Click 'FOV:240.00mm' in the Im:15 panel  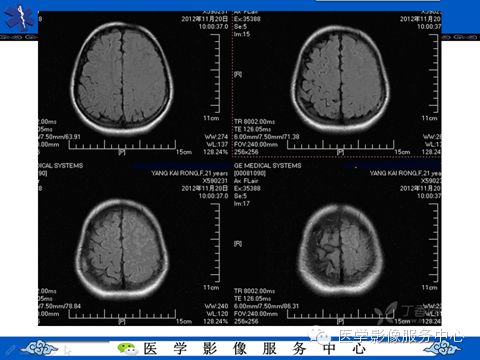click(x=256, y=144)
